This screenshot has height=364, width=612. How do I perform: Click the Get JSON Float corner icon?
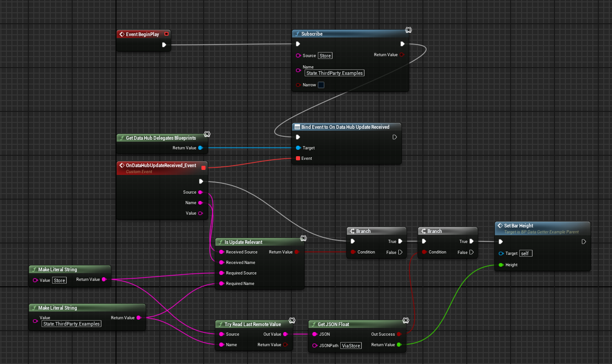pos(405,321)
